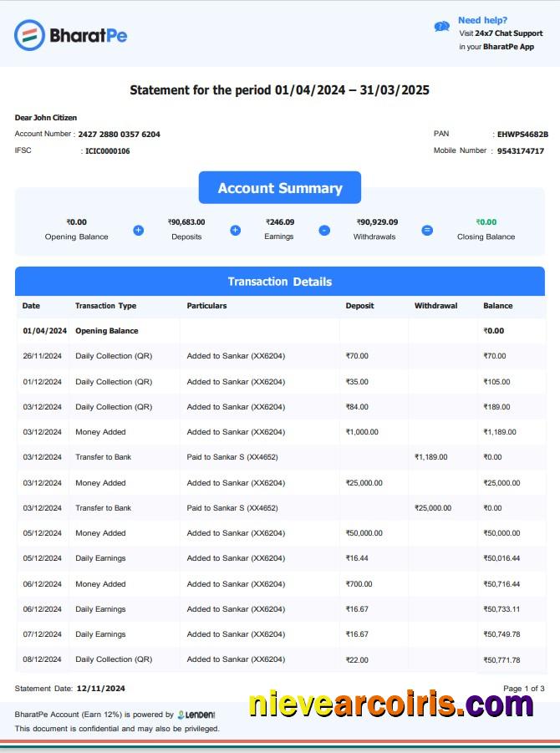Select the ₹1,189.00 Transfer to Bank withdrawal
The height and width of the screenshot is (753, 560).
point(431,457)
